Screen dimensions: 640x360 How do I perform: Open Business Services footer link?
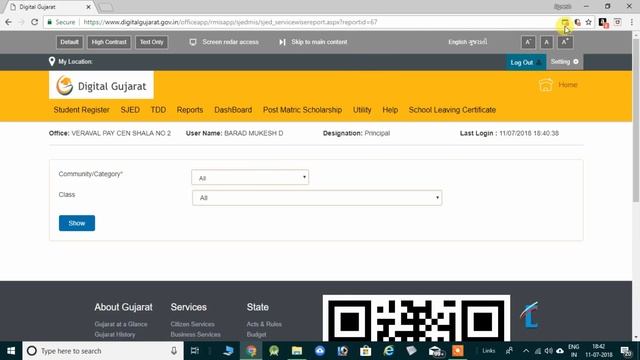coord(196,334)
